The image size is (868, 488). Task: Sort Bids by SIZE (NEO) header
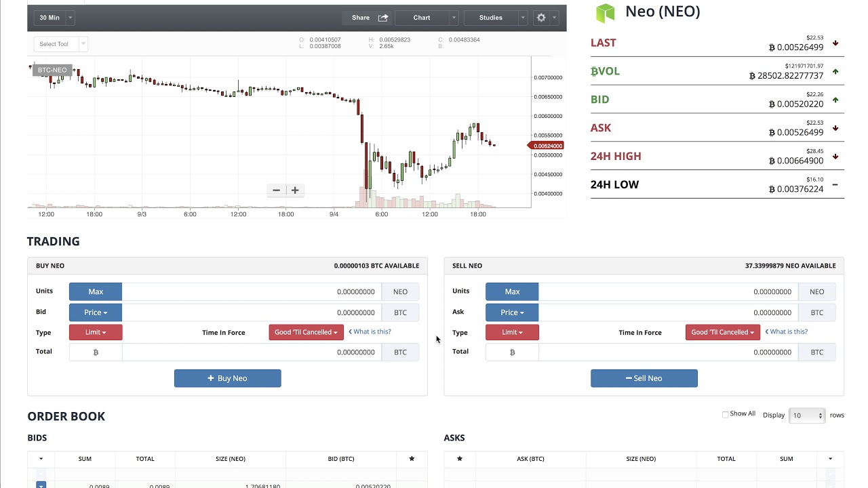pos(231,459)
